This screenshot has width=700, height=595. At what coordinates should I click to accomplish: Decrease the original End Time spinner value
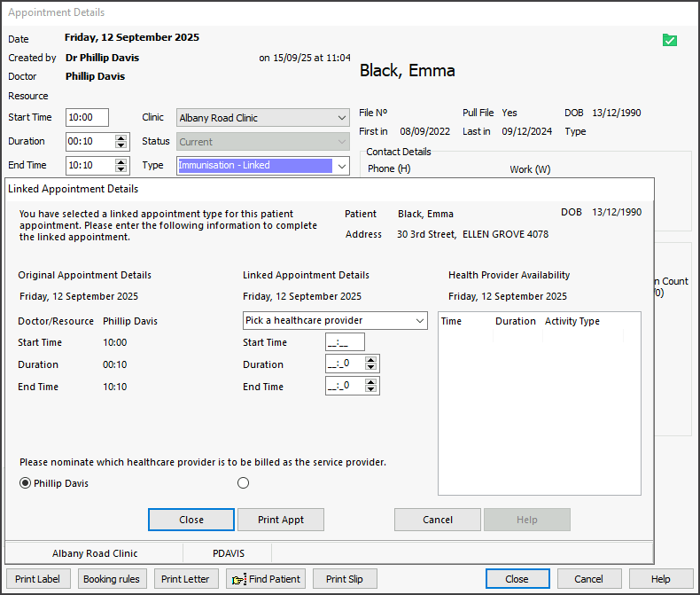121,169
